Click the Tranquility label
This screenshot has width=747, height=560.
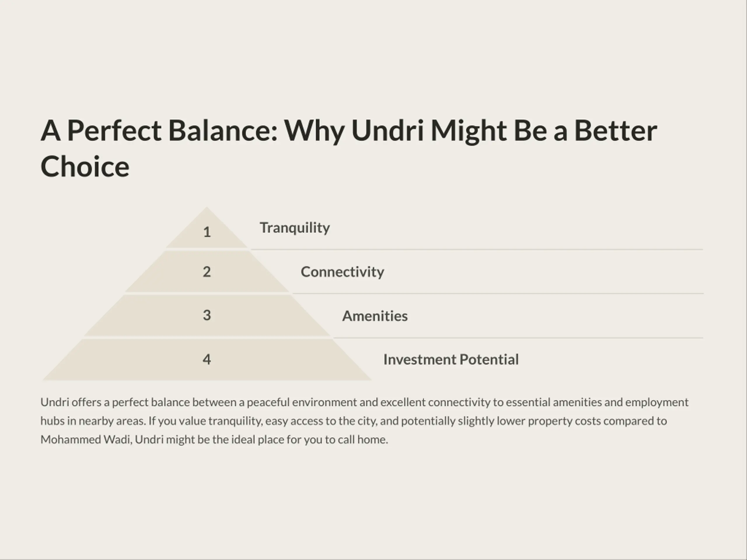[294, 228]
